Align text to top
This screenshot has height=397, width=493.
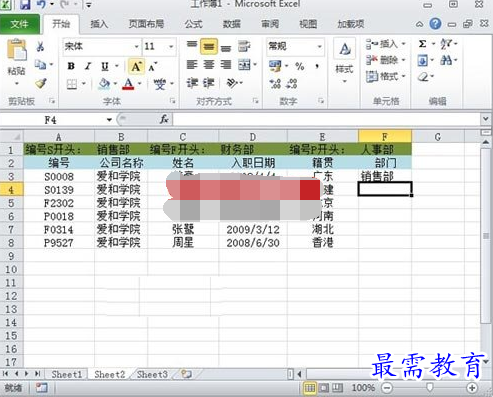(192, 46)
